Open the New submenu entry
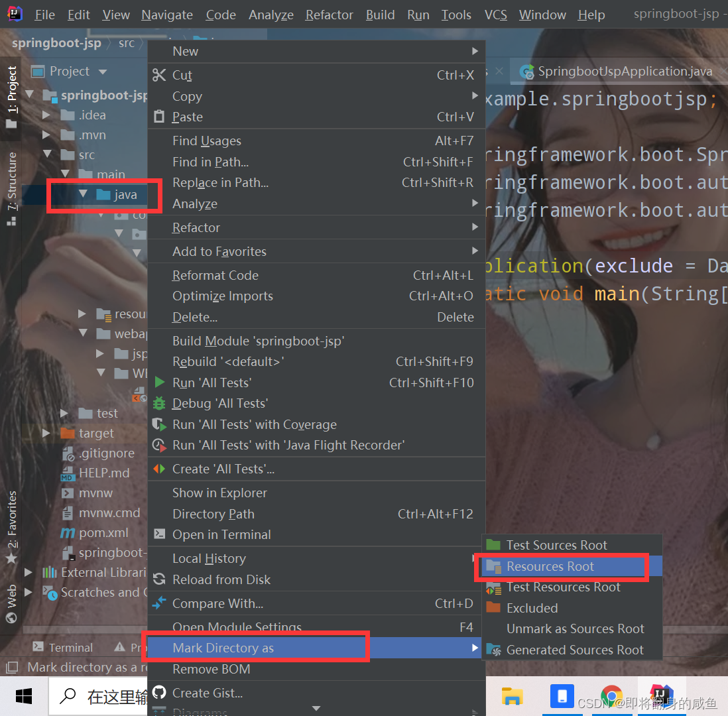The height and width of the screenshot is (716, 728). [x=317, y=51]
